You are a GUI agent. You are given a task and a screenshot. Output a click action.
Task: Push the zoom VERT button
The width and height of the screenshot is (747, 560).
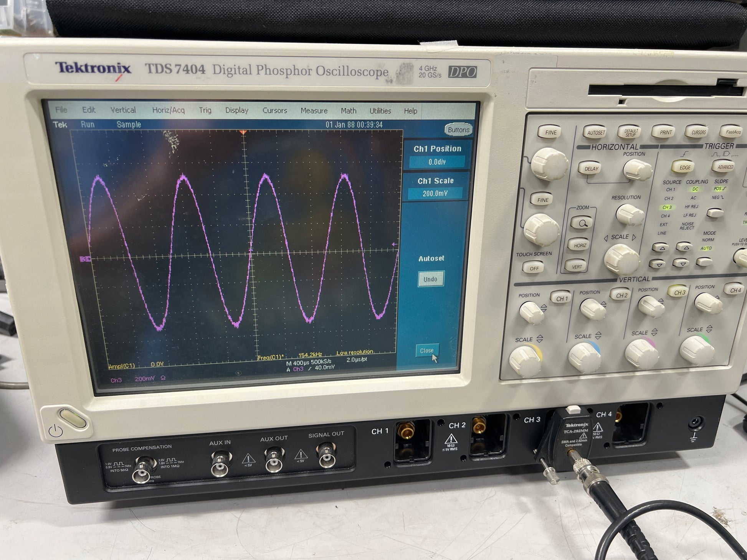pyautogui.click(x=577, y=267)
